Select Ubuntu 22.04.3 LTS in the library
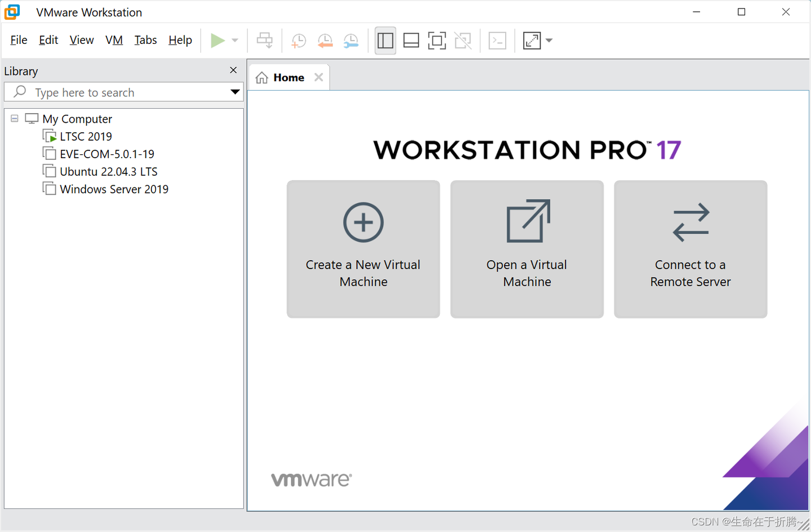Screen dimensions: 811x532 [108, 172]
